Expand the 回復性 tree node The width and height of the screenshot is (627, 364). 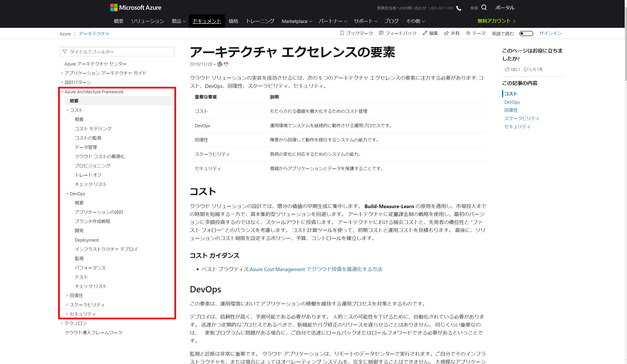(67, 295)
